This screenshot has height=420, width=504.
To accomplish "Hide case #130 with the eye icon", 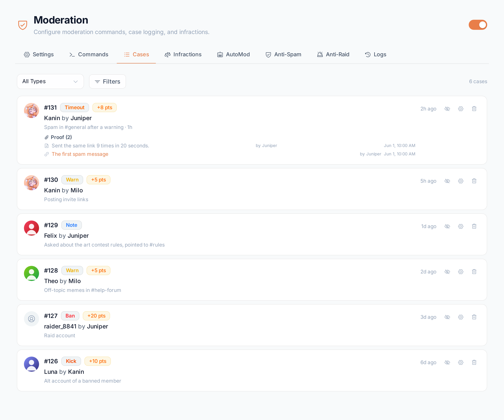I will [x=447, y=181].
